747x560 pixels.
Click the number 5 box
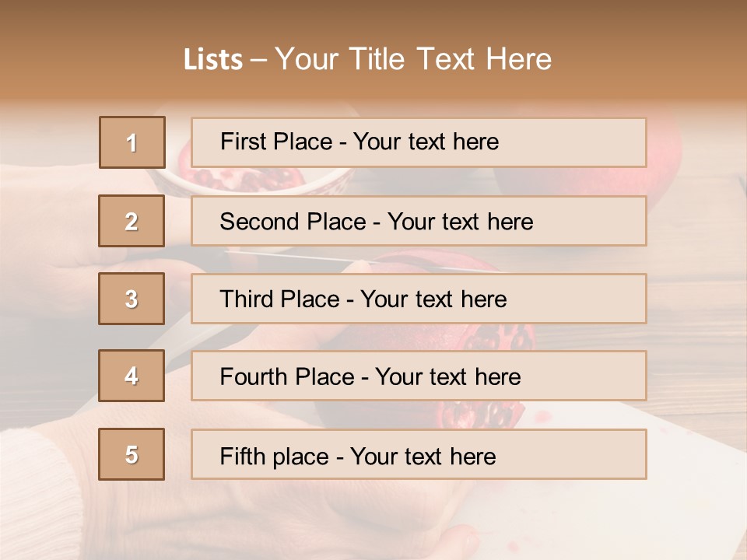[x=132, y=454]
